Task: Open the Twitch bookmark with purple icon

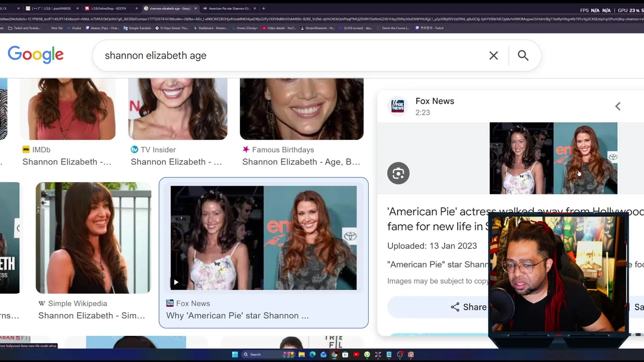Action: click(430, 28)
